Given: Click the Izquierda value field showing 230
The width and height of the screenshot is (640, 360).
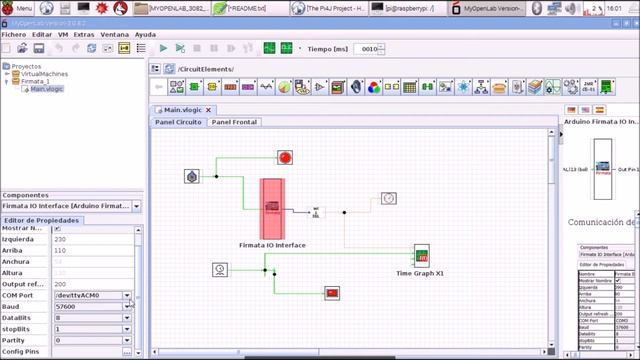Looking at the screenshot, I should tap(93, 239).
